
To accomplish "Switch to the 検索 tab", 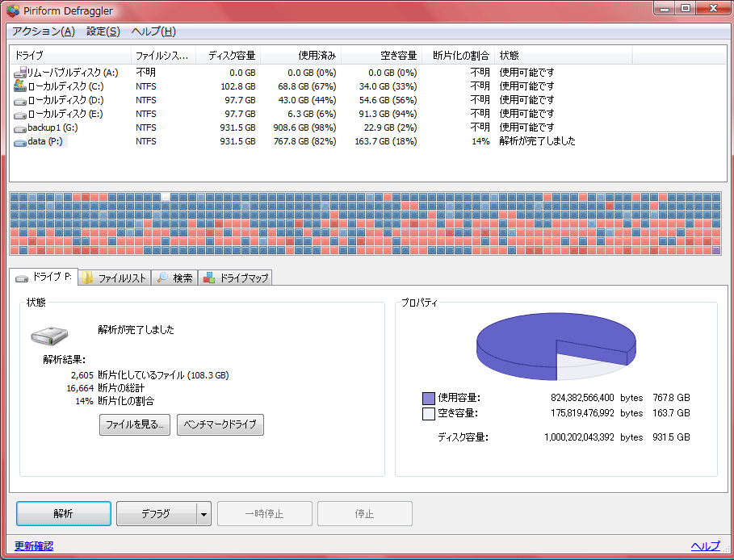I will click(174, 278).
